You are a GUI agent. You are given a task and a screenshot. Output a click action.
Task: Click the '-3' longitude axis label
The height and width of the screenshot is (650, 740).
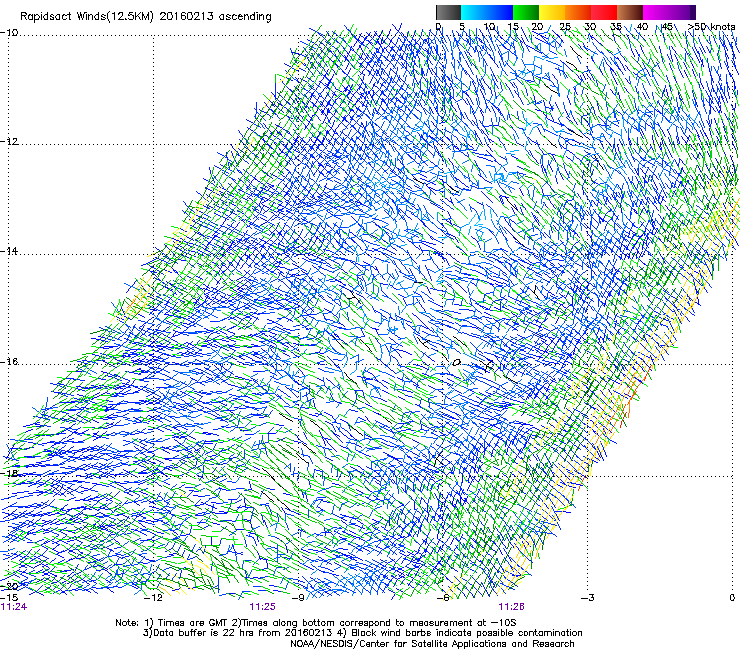click(x=588, y=598)
